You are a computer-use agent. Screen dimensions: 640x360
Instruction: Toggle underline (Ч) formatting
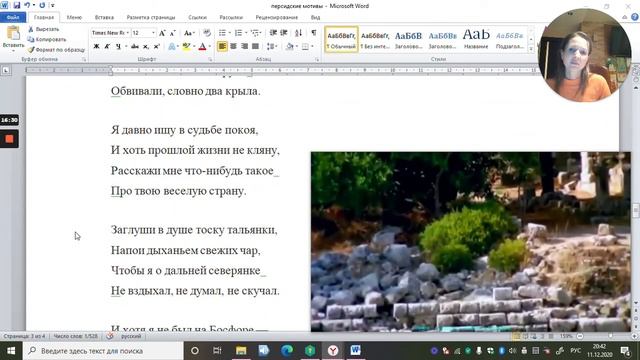pos(118,47)
